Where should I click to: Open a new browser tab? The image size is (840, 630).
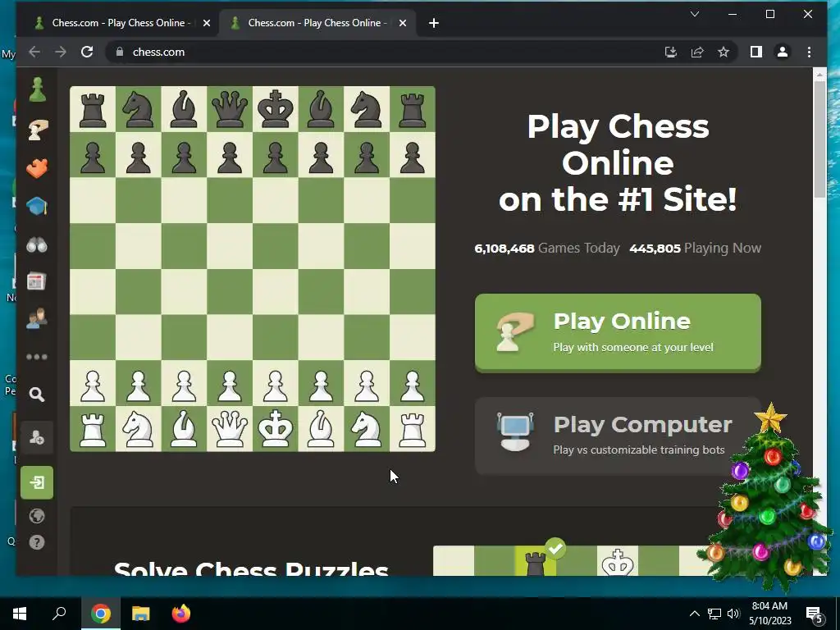[434, 23]
